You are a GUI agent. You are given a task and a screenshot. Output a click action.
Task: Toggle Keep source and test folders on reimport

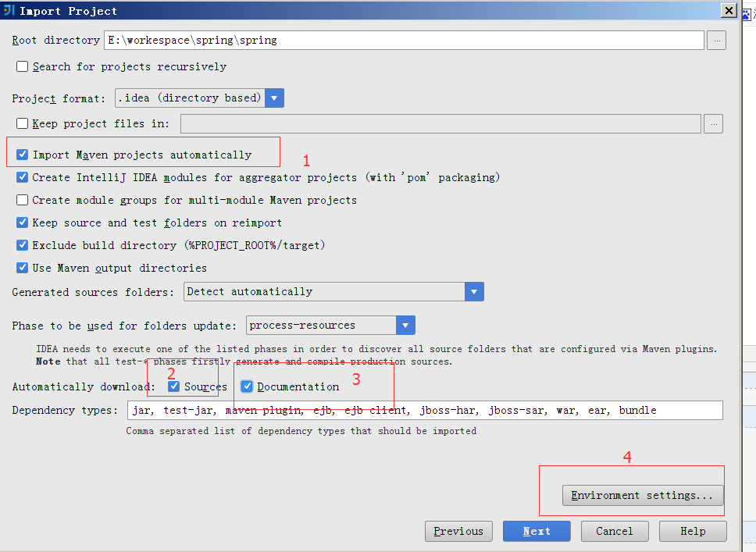pyautogui.click(x=22, y=223)
